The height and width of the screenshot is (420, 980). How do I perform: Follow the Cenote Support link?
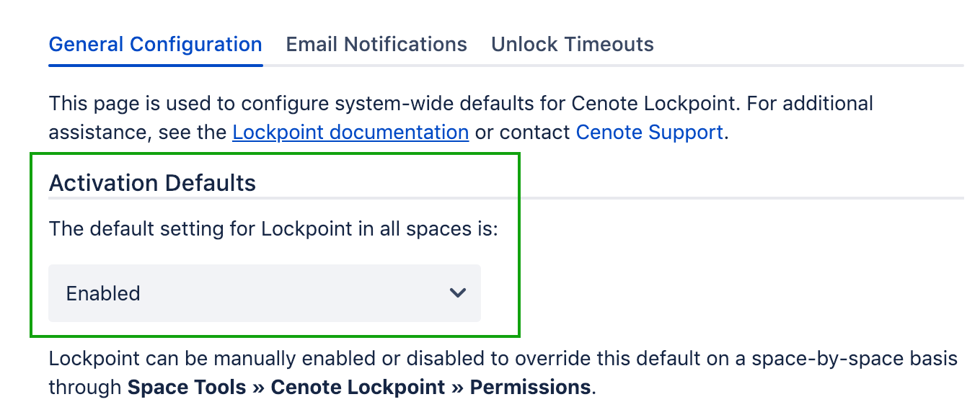point(649,133)
